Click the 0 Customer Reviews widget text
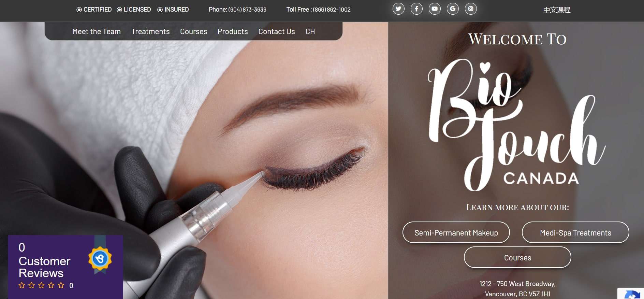Viewport: 644px width, 299px height. 44,260
